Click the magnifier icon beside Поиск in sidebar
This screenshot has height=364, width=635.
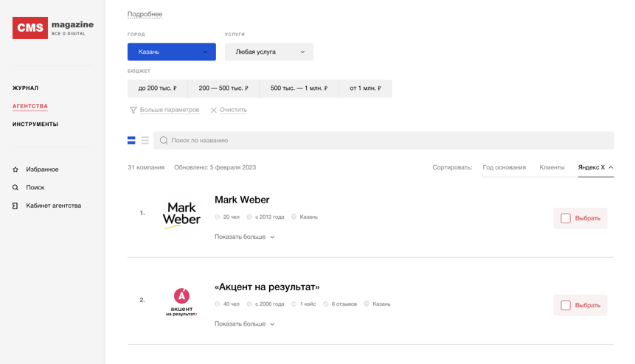click(15, 188)
